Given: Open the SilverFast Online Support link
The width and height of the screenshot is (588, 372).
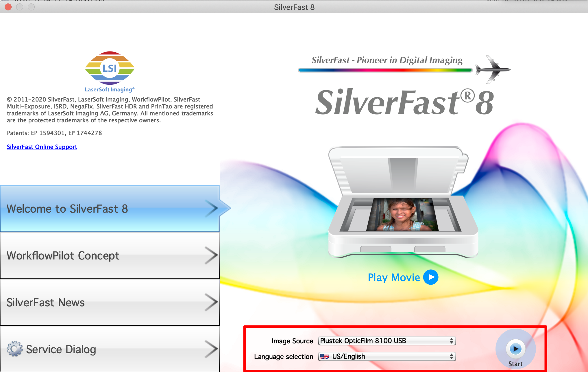Looking at the screenshot, I should coord(42,147).
